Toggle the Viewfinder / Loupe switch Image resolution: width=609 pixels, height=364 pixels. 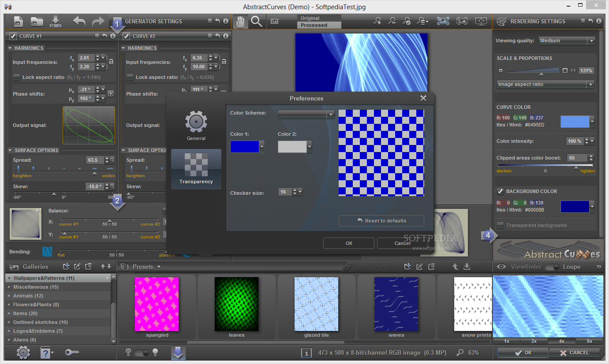pos(552,267)
